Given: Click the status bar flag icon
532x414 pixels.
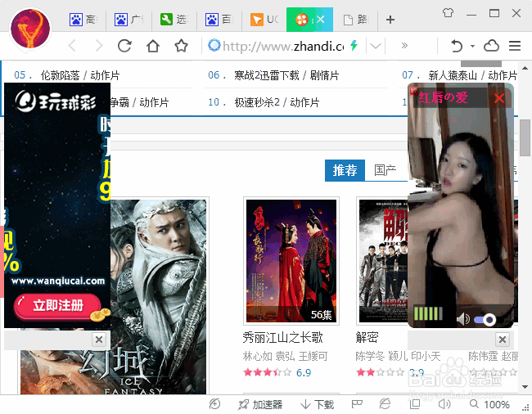Looking at the screenshot, I should click(x=357, y=404).
